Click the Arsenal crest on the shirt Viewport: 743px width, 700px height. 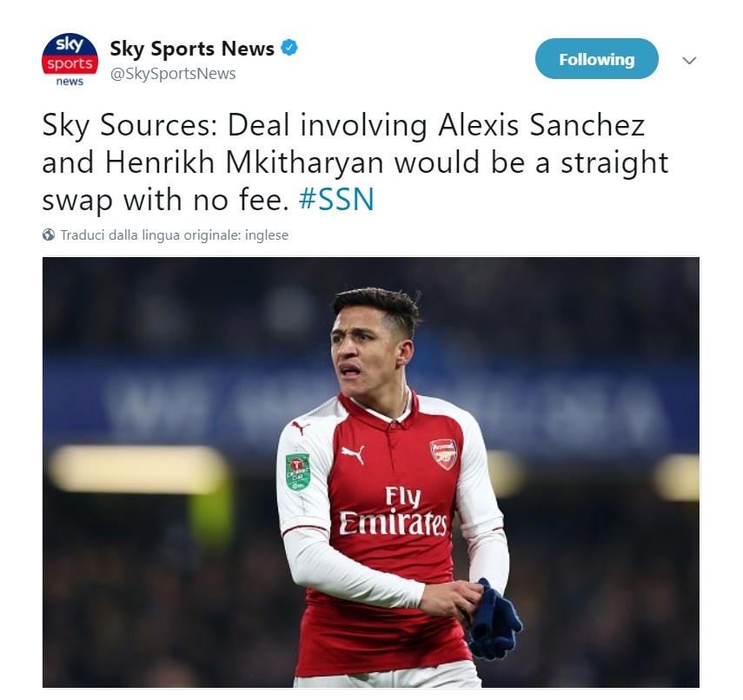click(x=444, y=453)
